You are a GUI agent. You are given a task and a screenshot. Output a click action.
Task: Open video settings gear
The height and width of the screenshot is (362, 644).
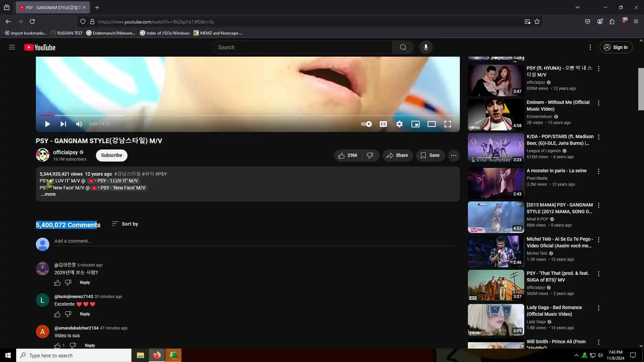(399, 124)
